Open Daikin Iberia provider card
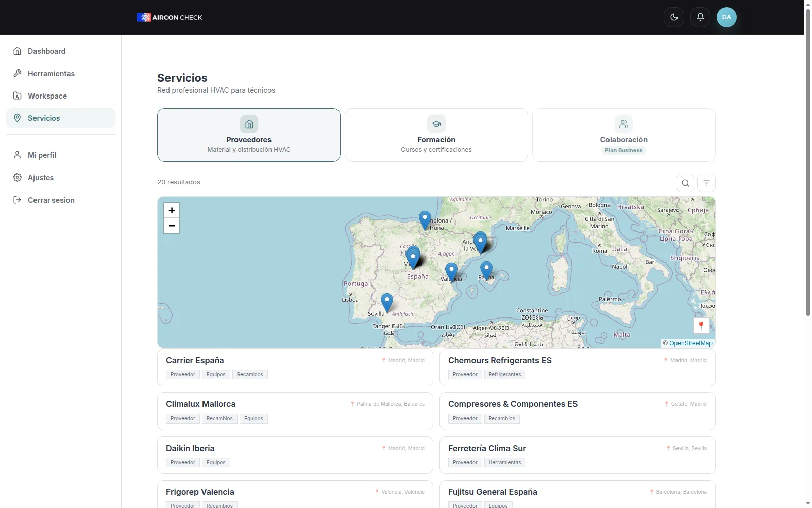 click(x=295, y=455)
